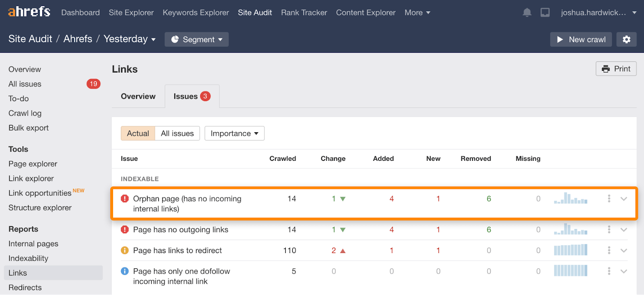Click the history chart for Page has links to redirect
644x295 pixels.
point(570,250)
